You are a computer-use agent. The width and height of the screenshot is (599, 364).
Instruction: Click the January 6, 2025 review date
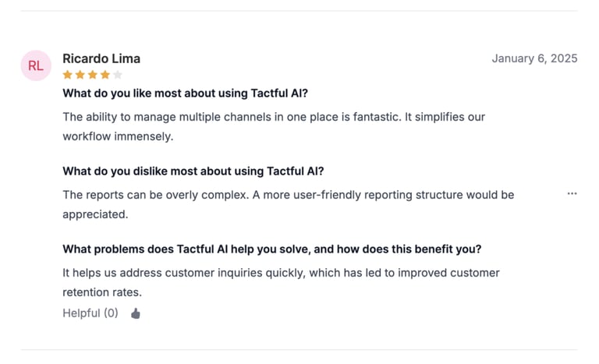pos(534,58)
